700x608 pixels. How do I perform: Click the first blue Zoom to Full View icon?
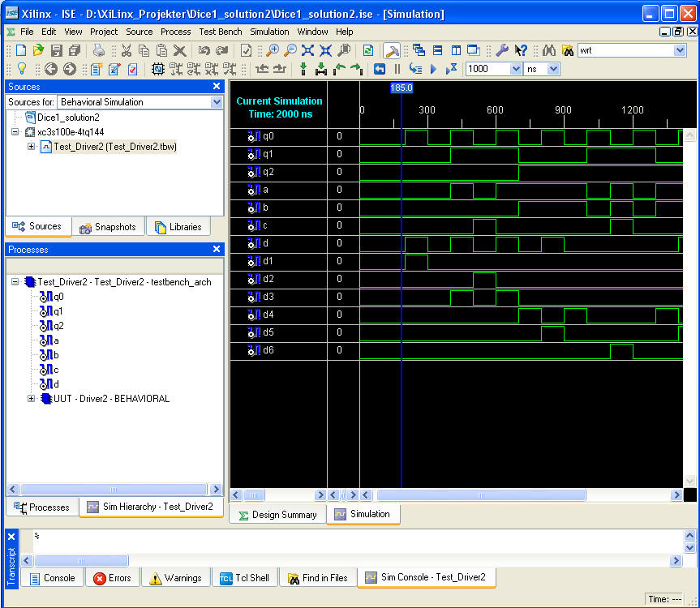(307, 50)
